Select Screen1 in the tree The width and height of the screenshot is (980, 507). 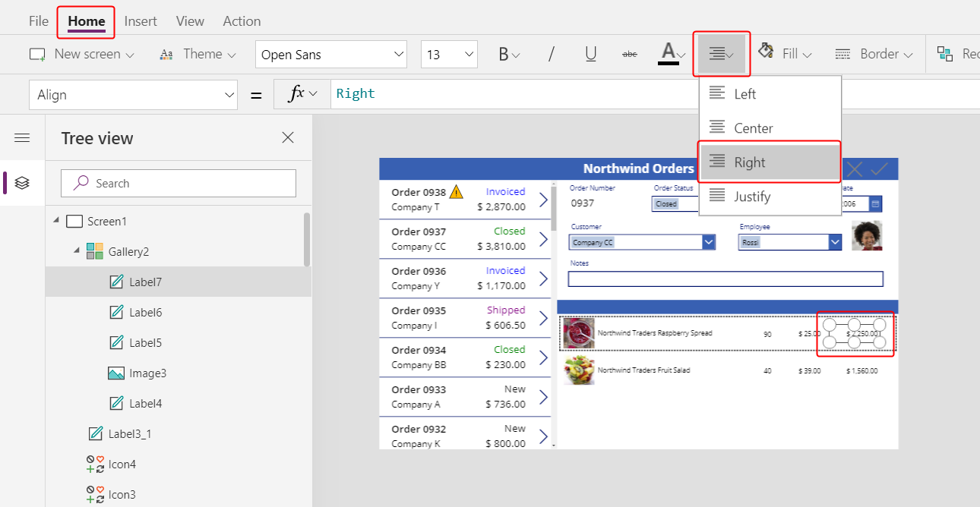[x=106, y=222]
